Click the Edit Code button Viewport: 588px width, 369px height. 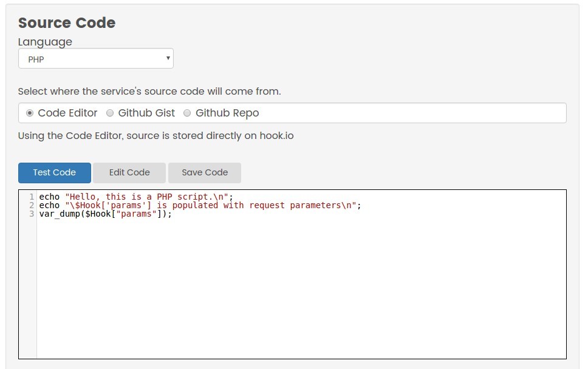click(129, 172)
